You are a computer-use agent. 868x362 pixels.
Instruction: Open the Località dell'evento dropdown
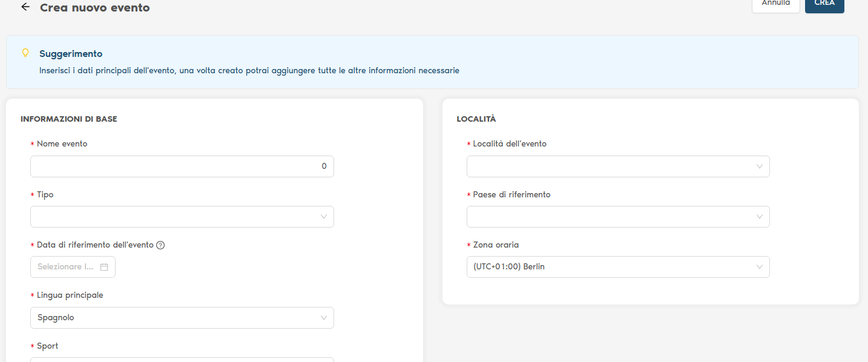point(617,166)
